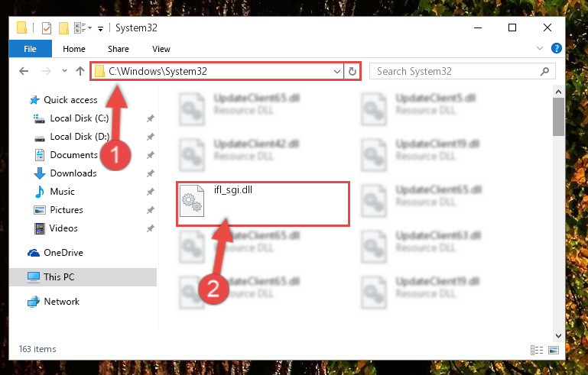Click the Back navigation arrow
Image resolution: width=588 pixels, height=375 pixels.
pyautogui.click(x=24, y=71)
